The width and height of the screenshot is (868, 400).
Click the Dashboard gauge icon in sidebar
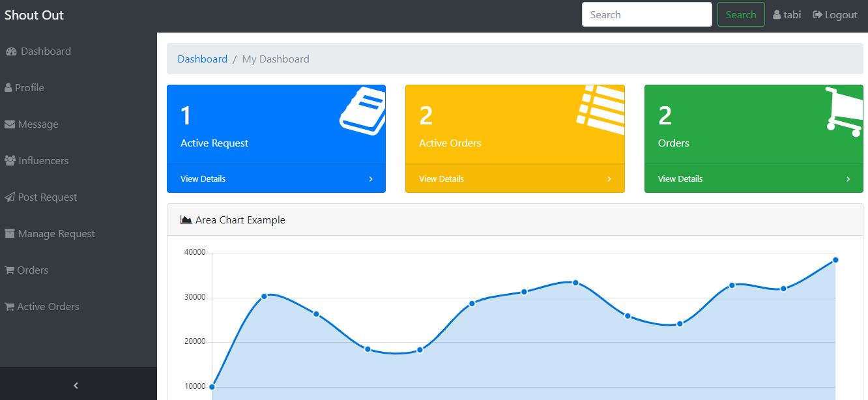coord(11,51)
